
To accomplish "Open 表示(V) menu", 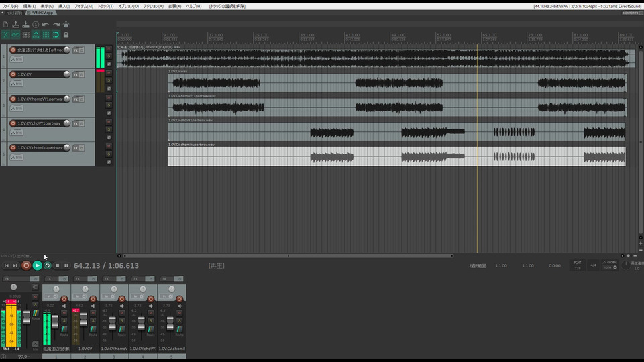I will 47,6.
